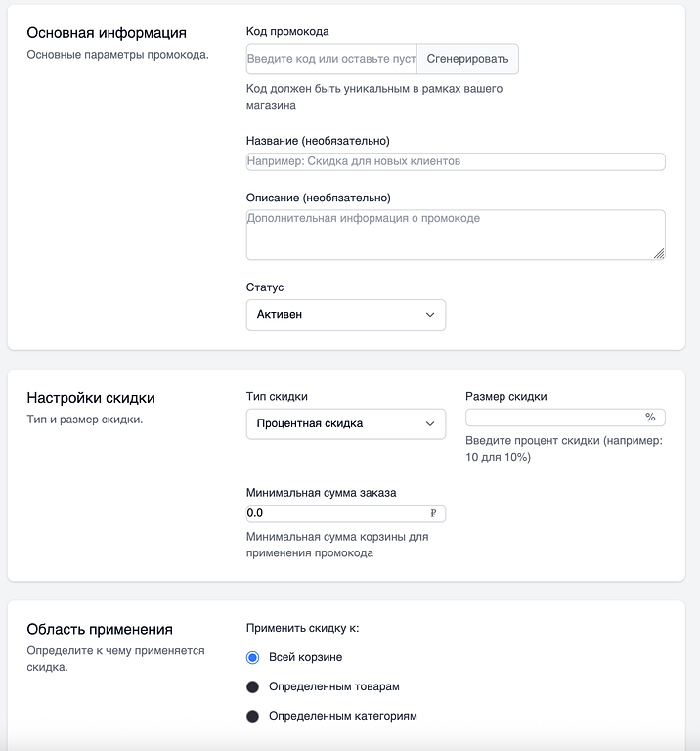Click the chevron in Активен select

pos(430,315)
